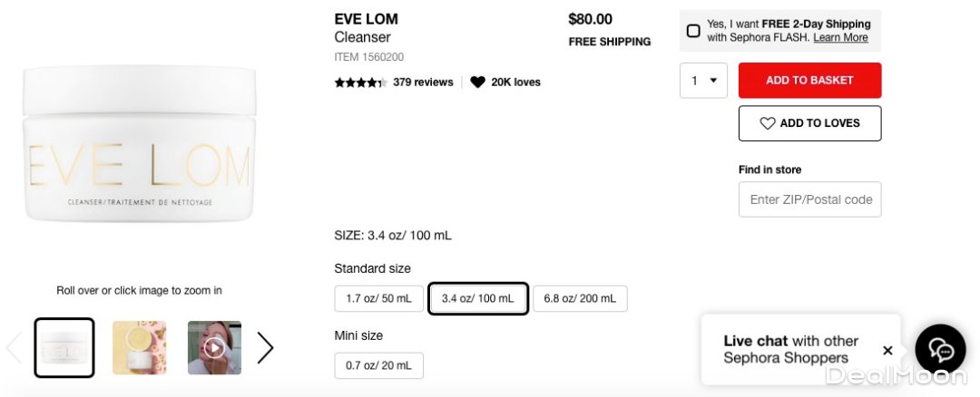Open the 379 reviews link
Viewport: 980px width, 397px height.
pyautogui.click(x=423, y=82)
